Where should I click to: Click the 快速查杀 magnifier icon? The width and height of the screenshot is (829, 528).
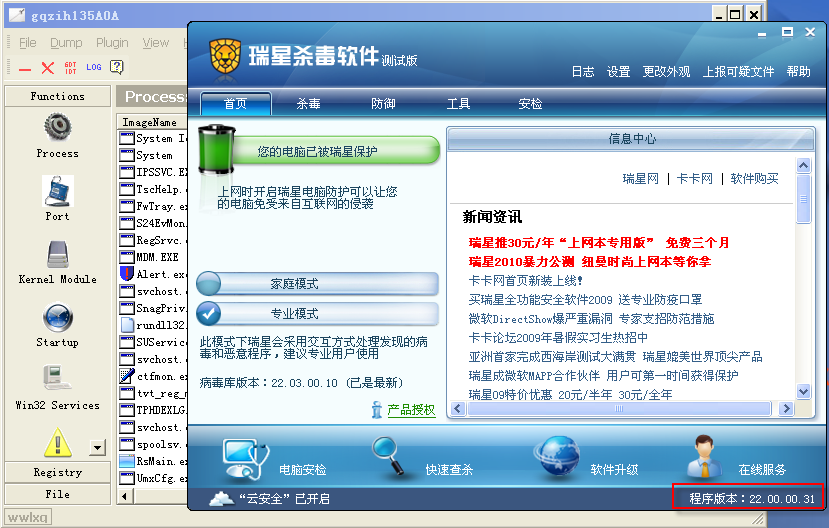coord(389,455)
